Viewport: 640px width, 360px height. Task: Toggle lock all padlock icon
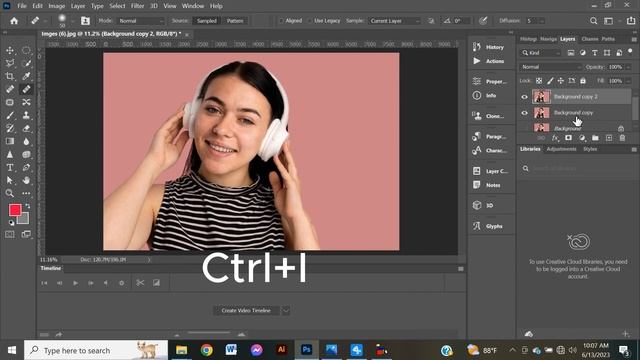583,81
